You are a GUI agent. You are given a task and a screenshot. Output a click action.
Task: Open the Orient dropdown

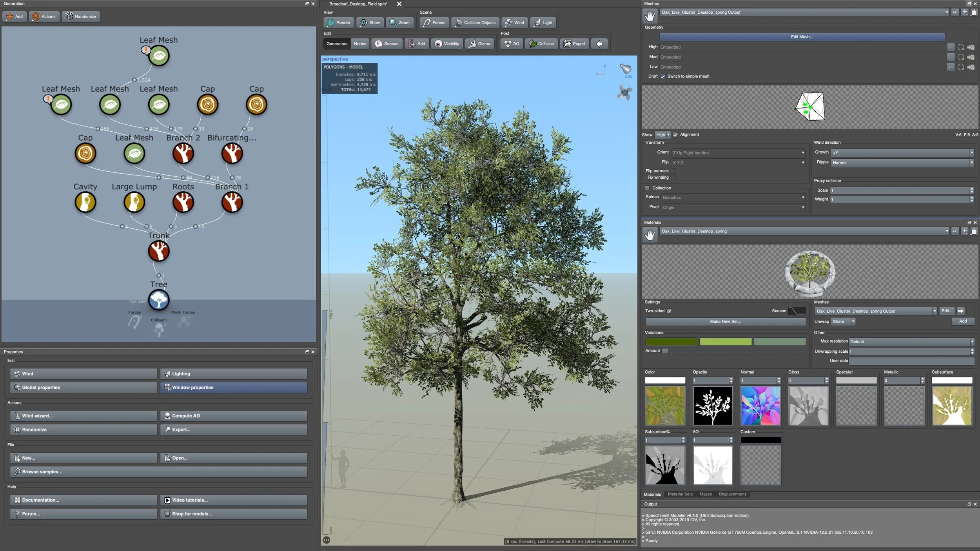tap(738, 153)
